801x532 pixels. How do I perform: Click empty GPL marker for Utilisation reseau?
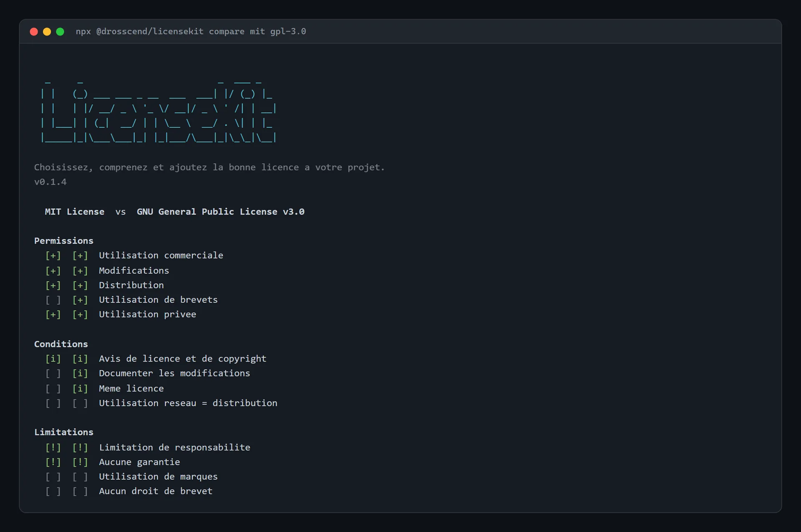[80, 403]
